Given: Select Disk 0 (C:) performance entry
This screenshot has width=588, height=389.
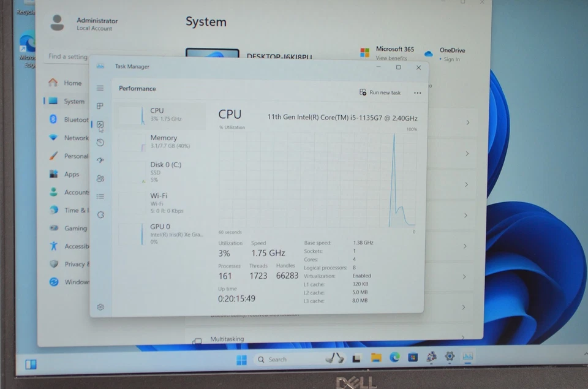Looking at the screenshot, I should (x=161, y=172).
